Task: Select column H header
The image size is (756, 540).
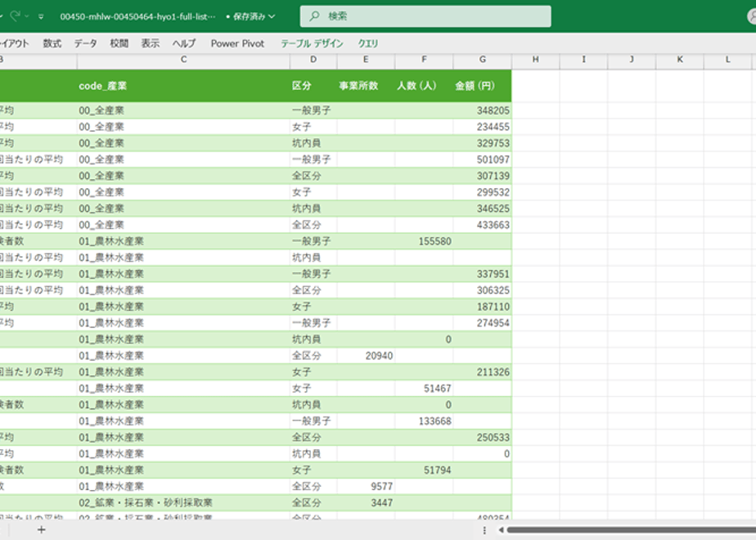Action: (x=535, y=59)
